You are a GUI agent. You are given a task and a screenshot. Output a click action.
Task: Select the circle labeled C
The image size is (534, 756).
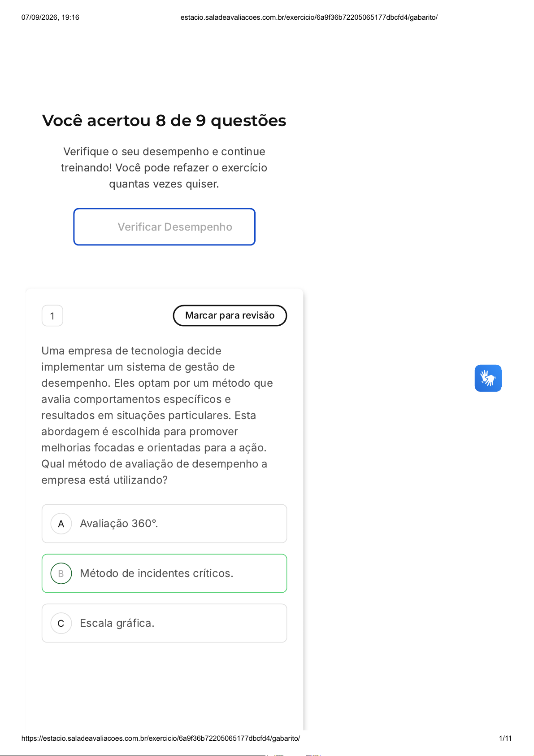tap(61, 623)
